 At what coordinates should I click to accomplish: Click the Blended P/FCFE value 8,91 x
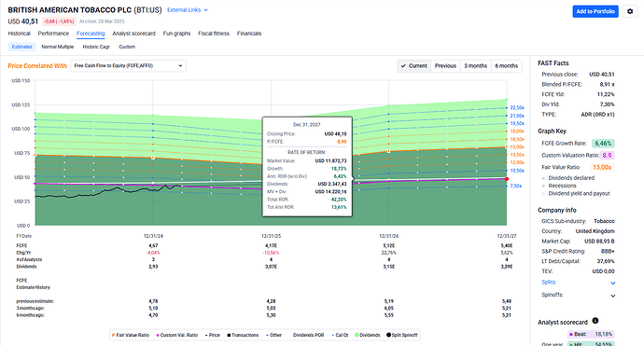pos(607,84)
